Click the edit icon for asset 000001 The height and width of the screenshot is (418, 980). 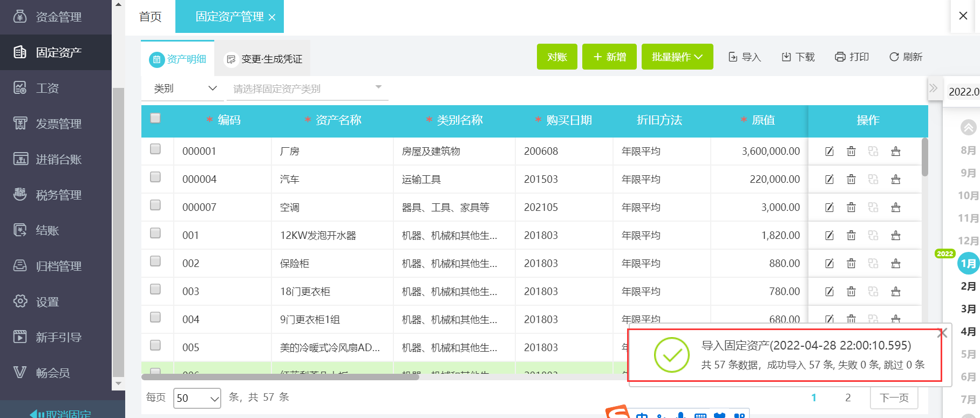click(x=829, y=152)
